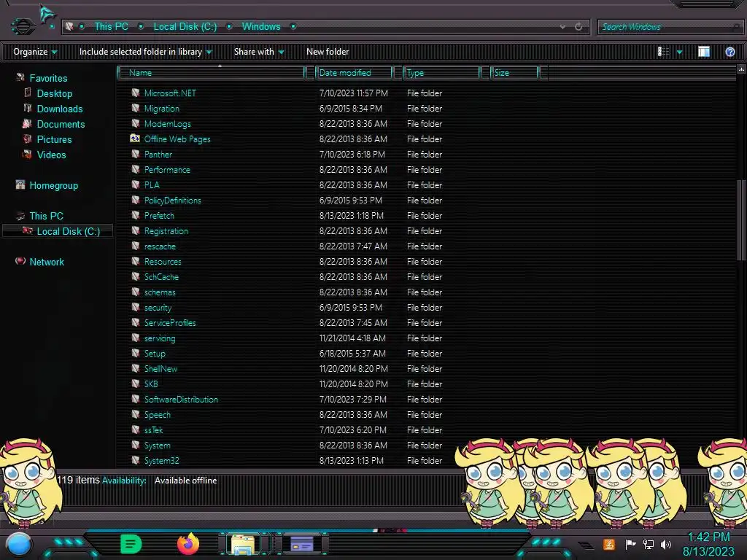The width and height of the screenshot is (747, 560).
Task: Select the Setup folder name
Action: tap(155, 354)
